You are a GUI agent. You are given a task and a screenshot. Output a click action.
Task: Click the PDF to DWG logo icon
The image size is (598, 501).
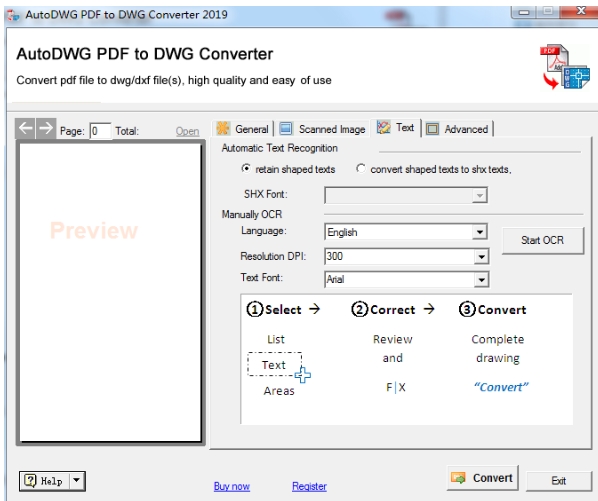tap(565, 66)
